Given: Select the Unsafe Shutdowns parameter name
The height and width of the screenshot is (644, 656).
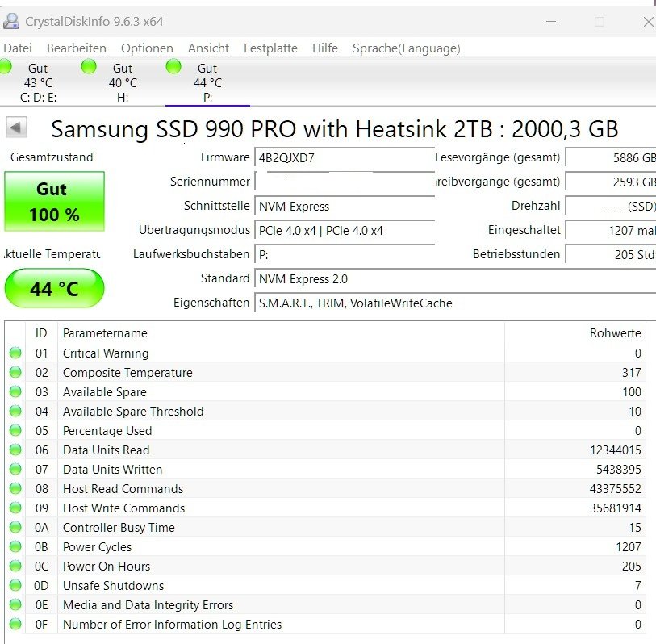Looking at the screenshot, I should [x=113, y=585].
